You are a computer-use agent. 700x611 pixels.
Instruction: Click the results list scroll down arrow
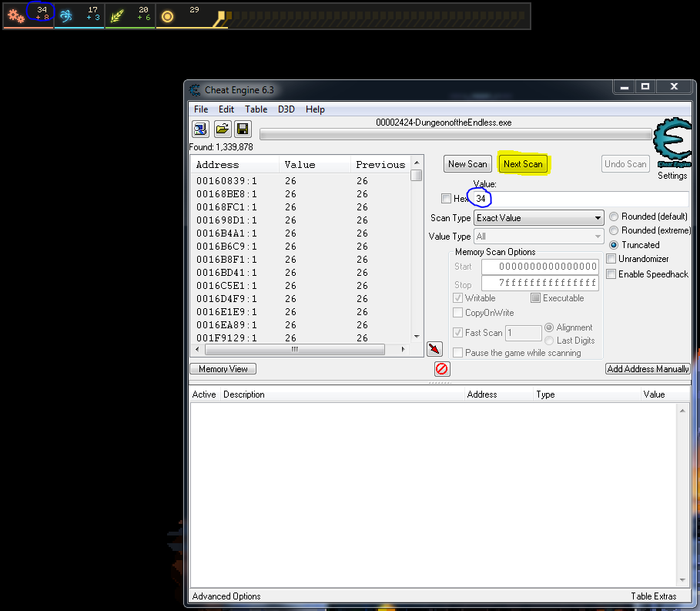pos(417,336)
